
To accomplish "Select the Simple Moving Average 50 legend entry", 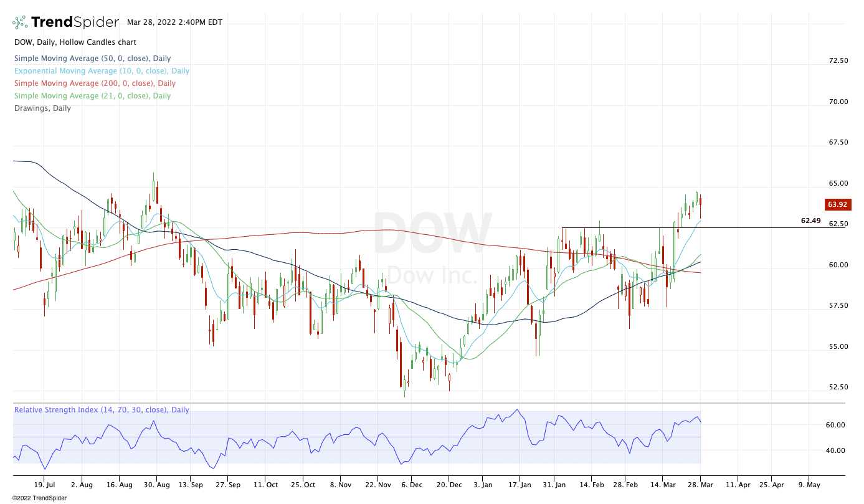I will click(93, 59).
